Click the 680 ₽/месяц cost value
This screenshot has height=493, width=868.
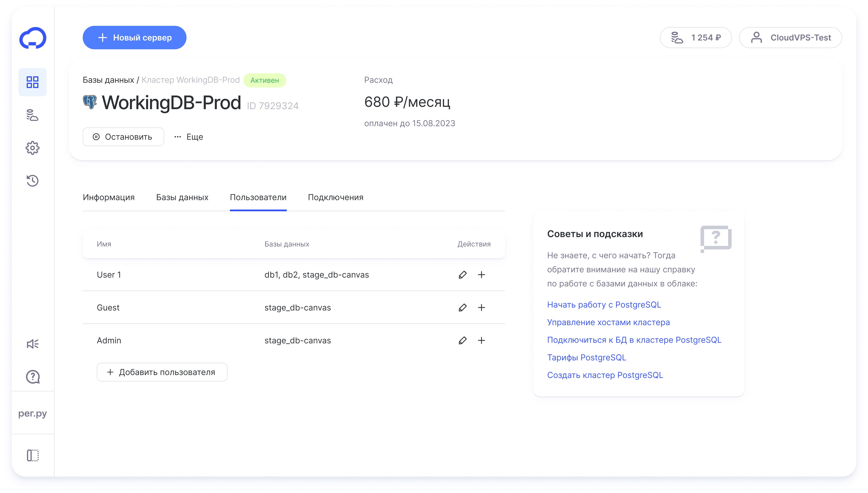[407, 102]
